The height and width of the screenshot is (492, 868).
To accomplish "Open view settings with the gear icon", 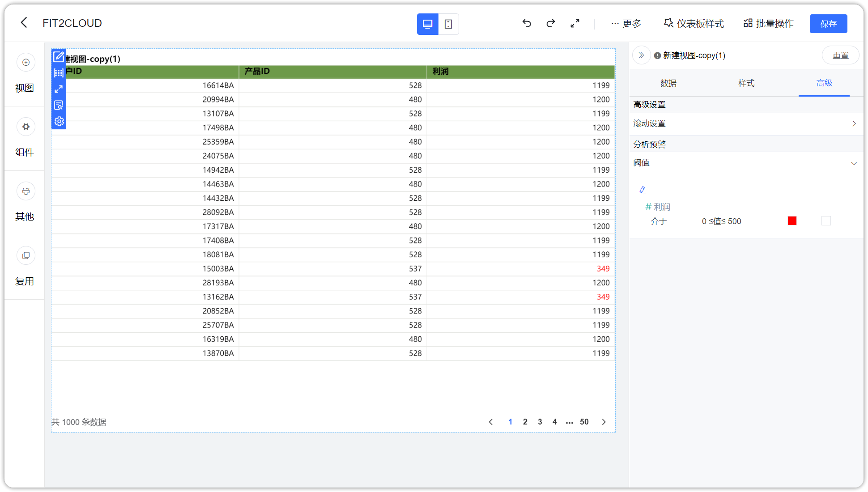I will click(59, 121).
